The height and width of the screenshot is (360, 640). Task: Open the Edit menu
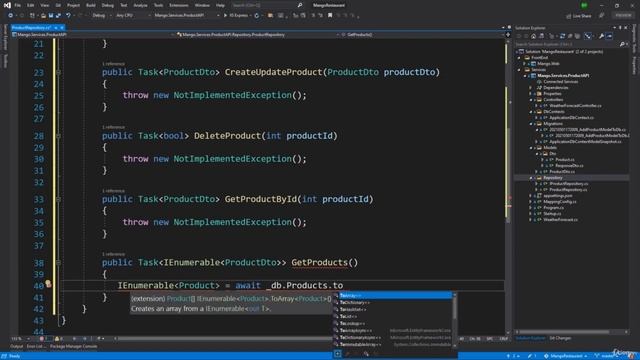(x=31, y=5)
